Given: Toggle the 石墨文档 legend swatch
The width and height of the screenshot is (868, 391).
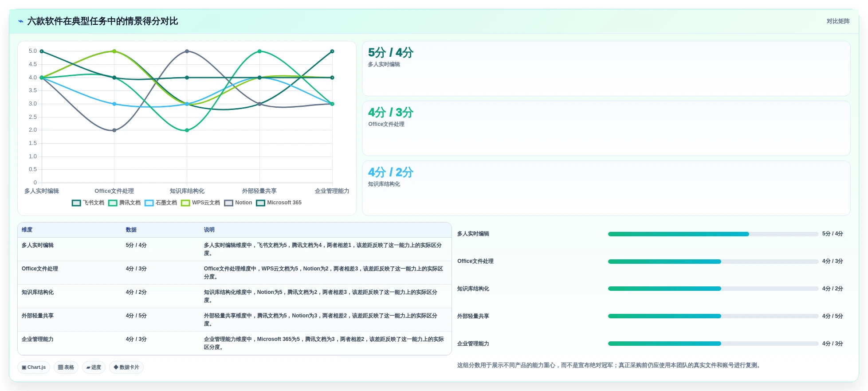Looking at the screenshot, I should click(x=149, y=203).
